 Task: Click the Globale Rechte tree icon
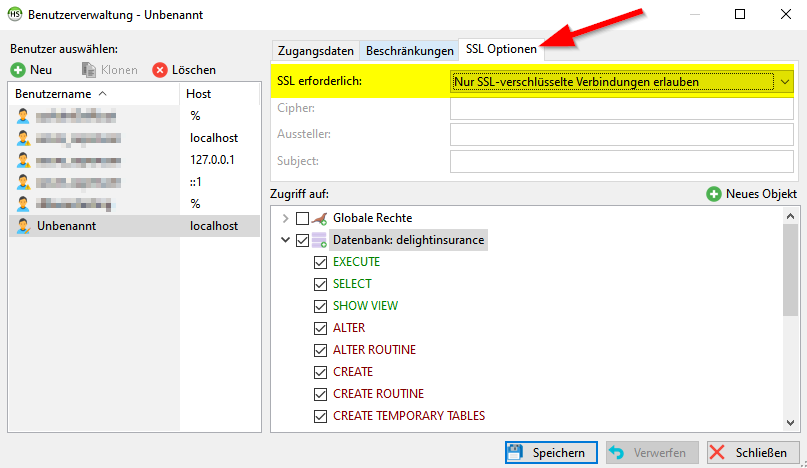320,218
